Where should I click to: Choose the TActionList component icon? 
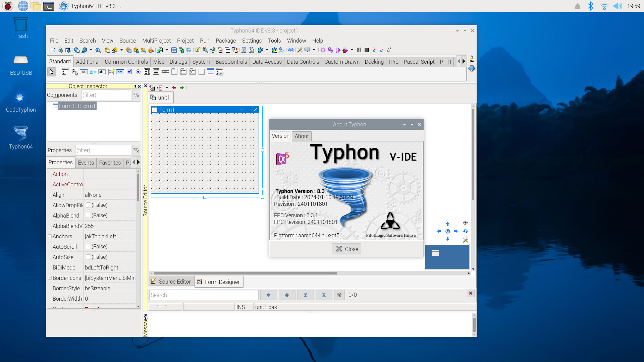tap(220, 72)
